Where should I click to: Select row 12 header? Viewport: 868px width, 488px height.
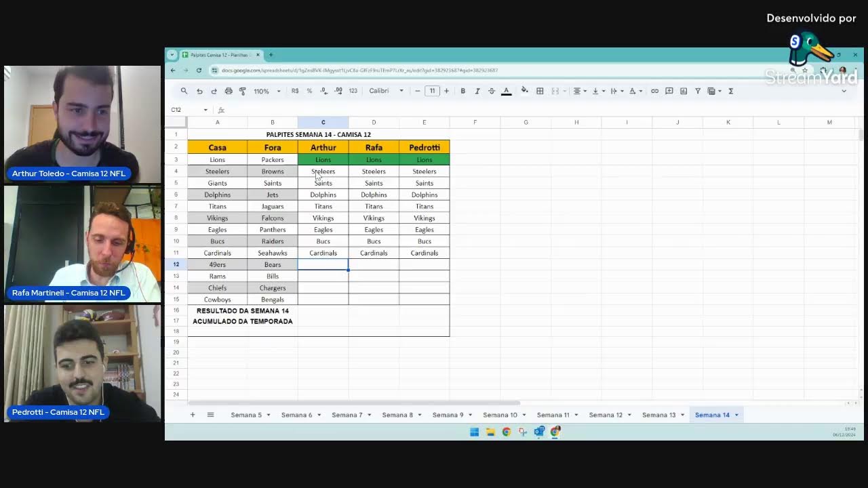[x=176, y=264]
